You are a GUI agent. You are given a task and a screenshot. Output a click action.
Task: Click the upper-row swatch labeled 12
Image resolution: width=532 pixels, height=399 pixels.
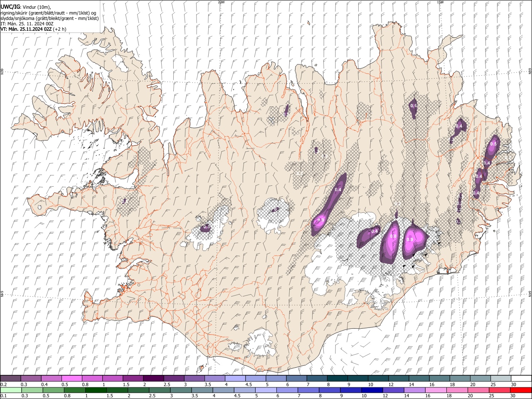[x=398, y=378]
